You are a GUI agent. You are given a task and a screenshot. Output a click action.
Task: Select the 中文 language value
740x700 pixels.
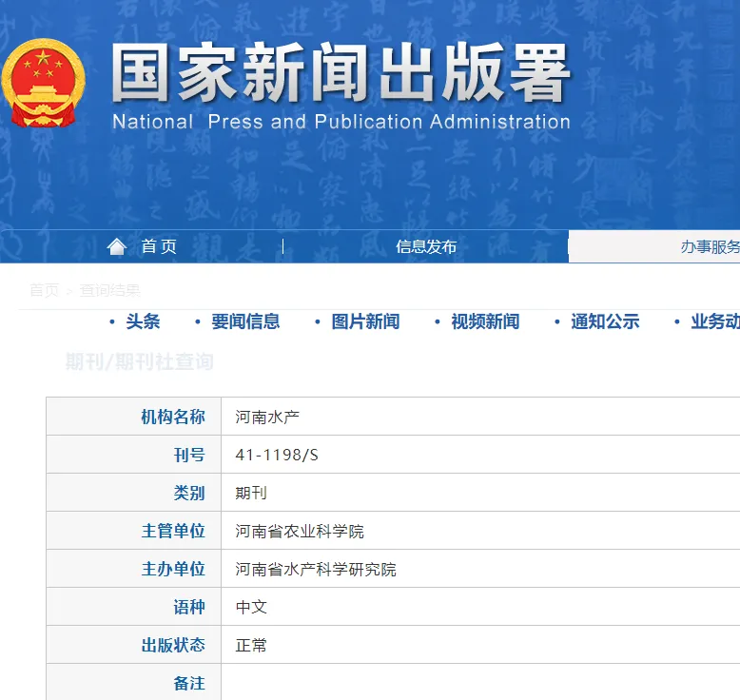251,607
